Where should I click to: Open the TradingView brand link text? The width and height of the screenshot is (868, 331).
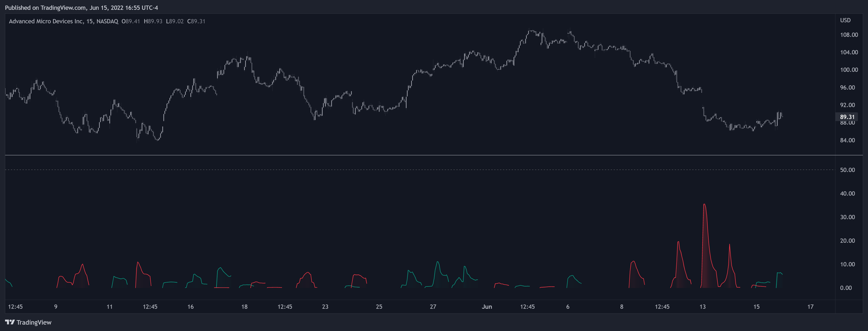[x=34, y=322]
